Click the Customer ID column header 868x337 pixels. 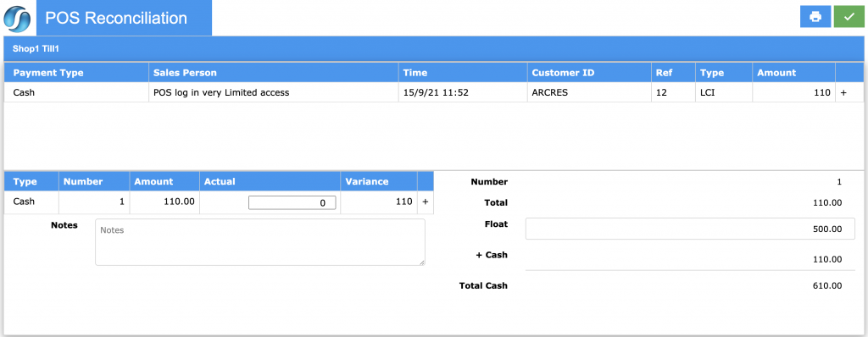pyautogui.click(x=589, y=73)
